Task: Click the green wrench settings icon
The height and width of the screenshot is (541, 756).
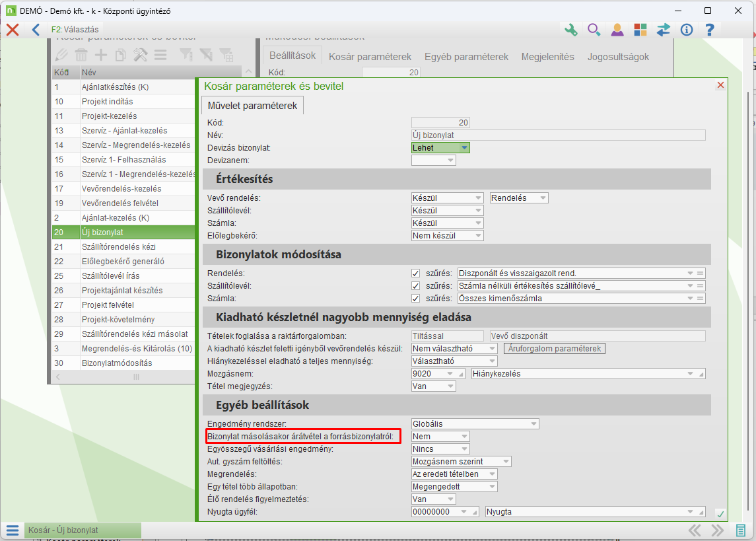Action: (x=571, y=30)
